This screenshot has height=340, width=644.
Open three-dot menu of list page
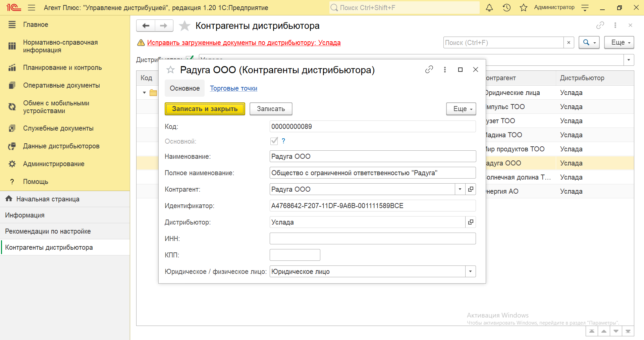click(x=615, y=25)
